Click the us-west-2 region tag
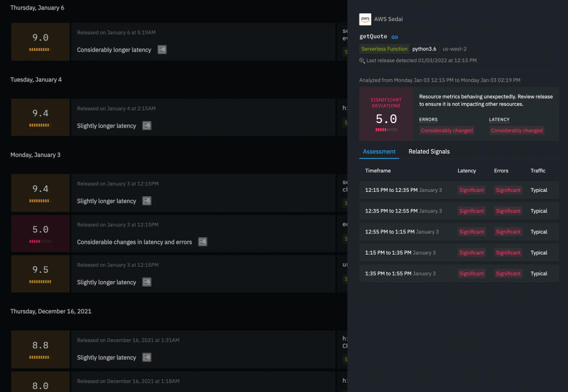This screenshot has width=568, height=392. (x=453, y=49)
